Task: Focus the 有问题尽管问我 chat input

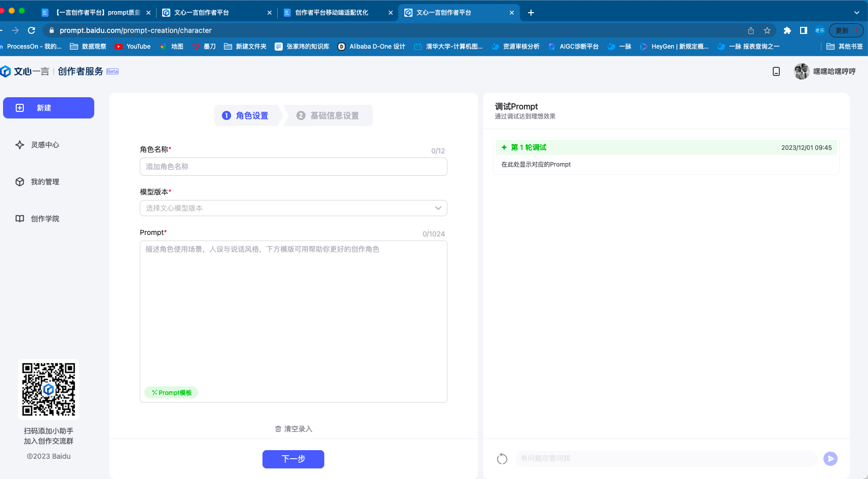Action: (x=666, y=458)
